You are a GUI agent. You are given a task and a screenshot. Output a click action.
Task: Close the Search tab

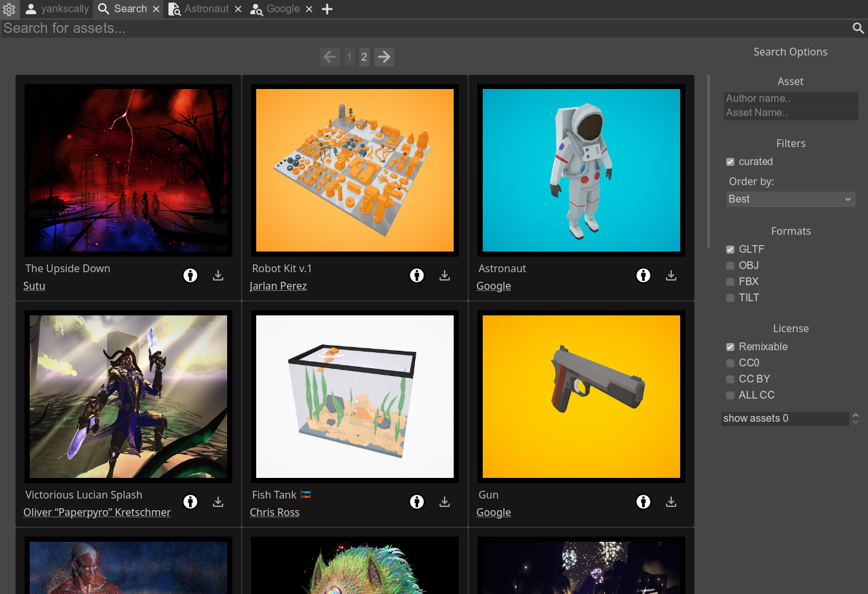coord(156,9)
